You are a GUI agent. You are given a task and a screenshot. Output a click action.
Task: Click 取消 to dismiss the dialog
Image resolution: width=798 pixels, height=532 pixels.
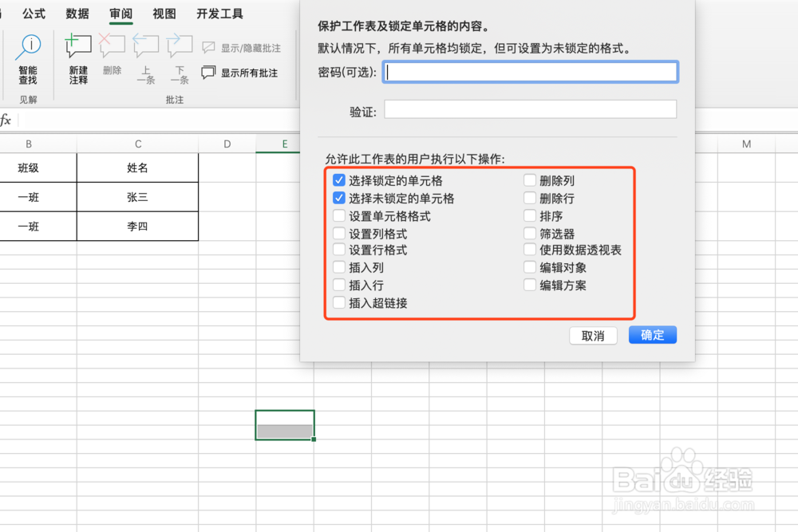coord(593,336)
